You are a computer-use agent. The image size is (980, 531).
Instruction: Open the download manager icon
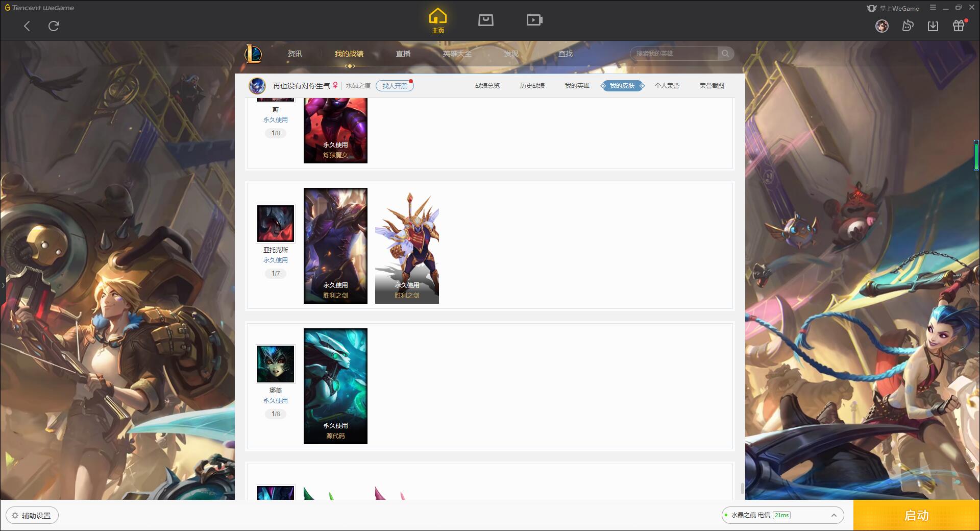(x=933, y=26)
